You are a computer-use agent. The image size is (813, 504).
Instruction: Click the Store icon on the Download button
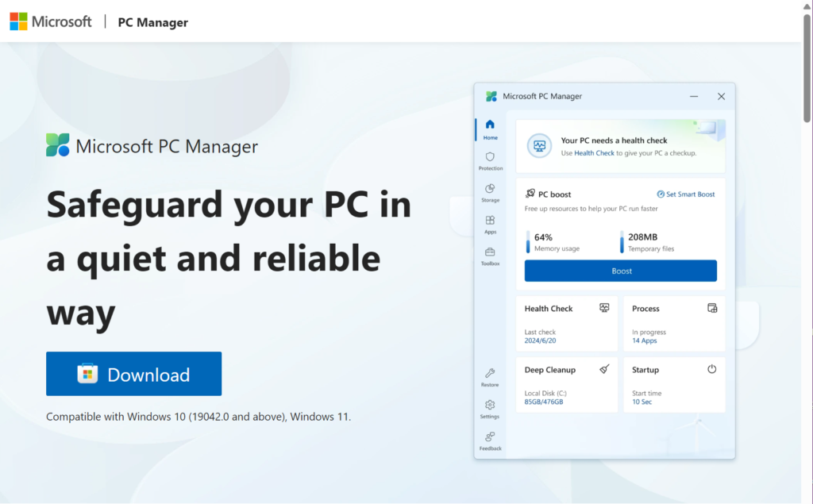pos(87,374)
